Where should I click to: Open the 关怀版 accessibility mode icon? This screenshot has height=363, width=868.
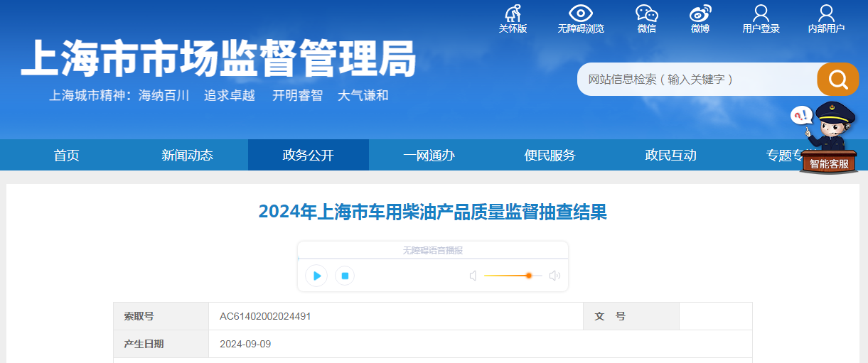513,13
